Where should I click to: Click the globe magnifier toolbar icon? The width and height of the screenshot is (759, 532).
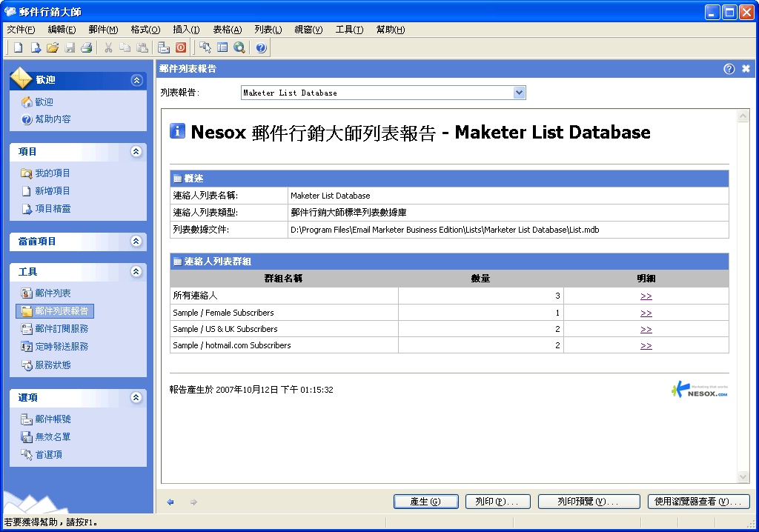(239, 48)
